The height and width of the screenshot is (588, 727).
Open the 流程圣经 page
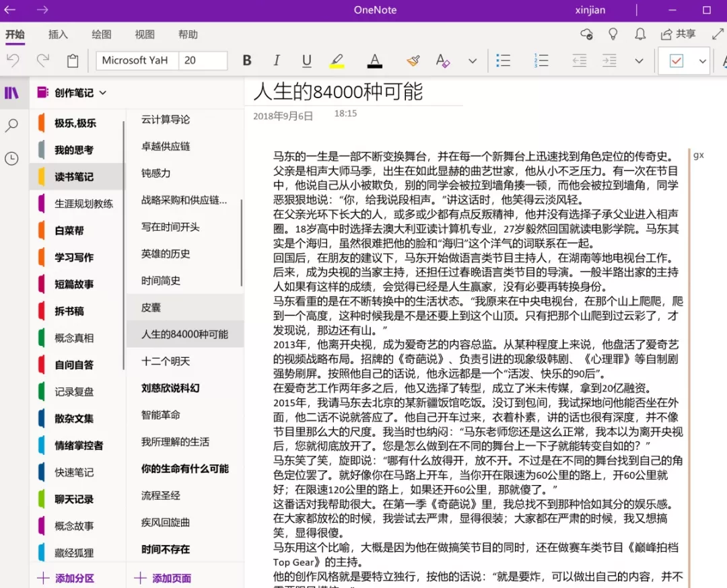tap(184, 496)
